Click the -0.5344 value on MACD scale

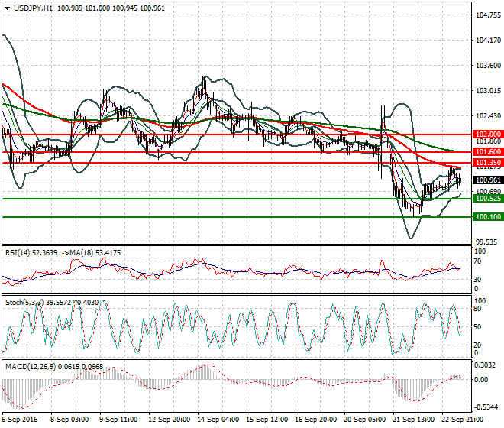[x=485, y=407]
